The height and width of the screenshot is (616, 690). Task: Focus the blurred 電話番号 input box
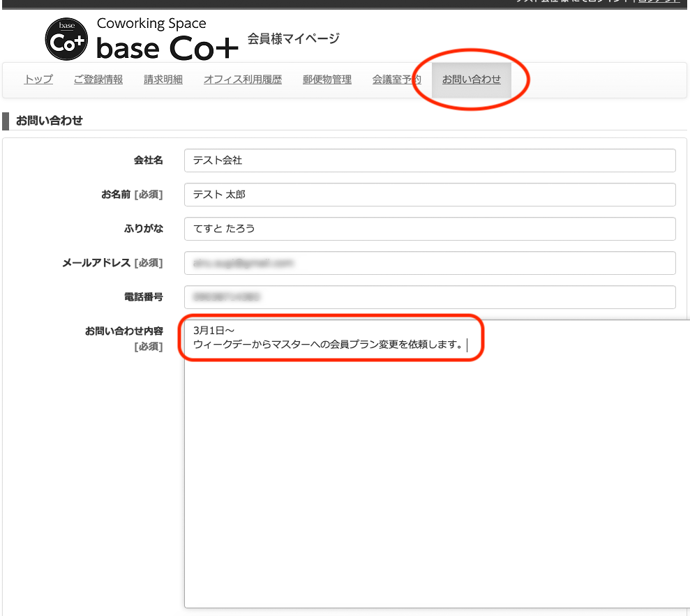coord(430,297)
